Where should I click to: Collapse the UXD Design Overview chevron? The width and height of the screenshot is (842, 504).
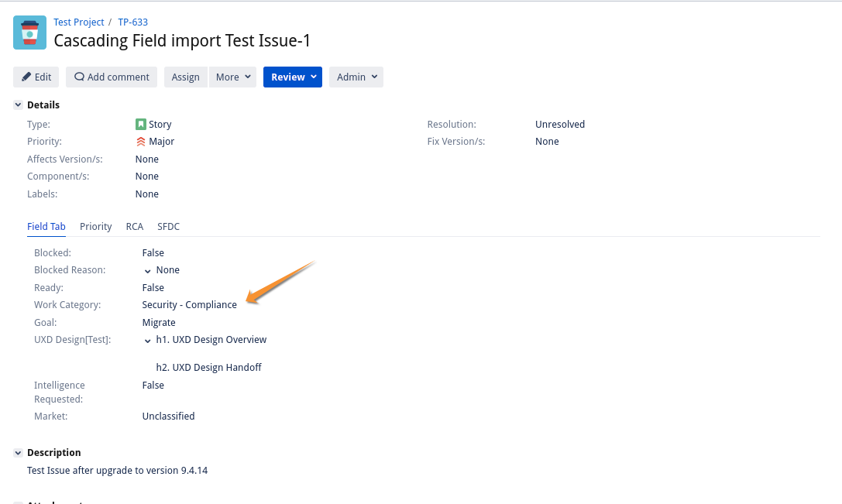(x=147, y=341)
